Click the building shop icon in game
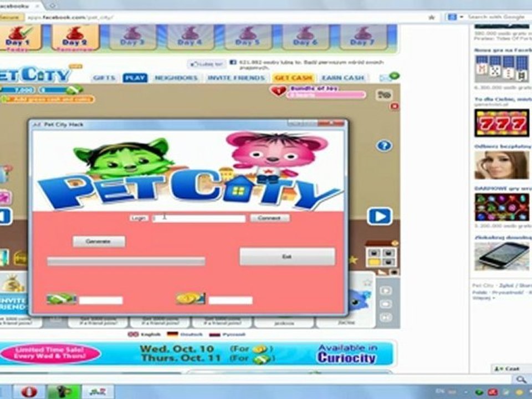This screenshot has height=399, width=532. click(381, 254)
